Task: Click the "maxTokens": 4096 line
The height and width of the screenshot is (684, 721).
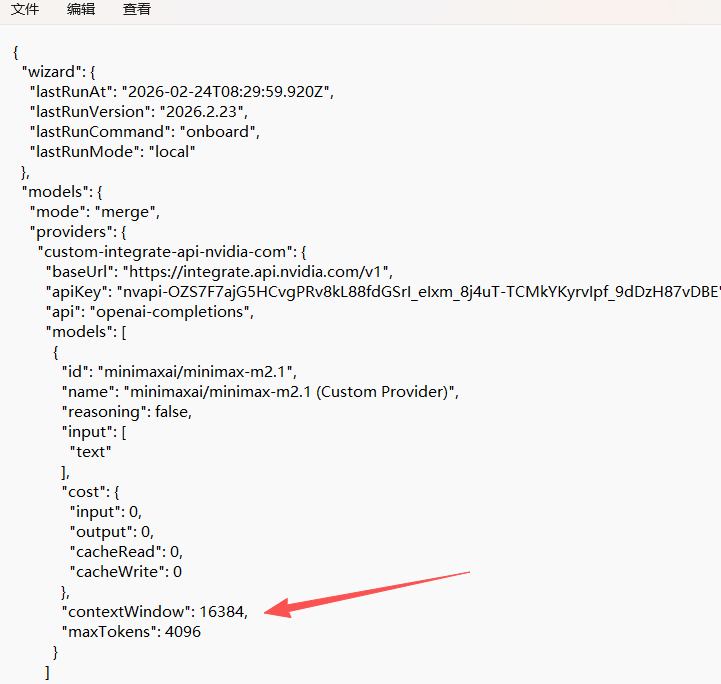Action: [x=132, y=632]
